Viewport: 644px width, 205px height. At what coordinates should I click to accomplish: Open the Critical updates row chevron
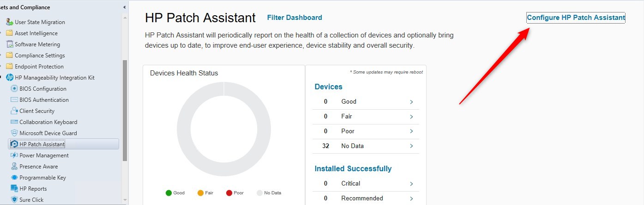(x=411, y=184)
